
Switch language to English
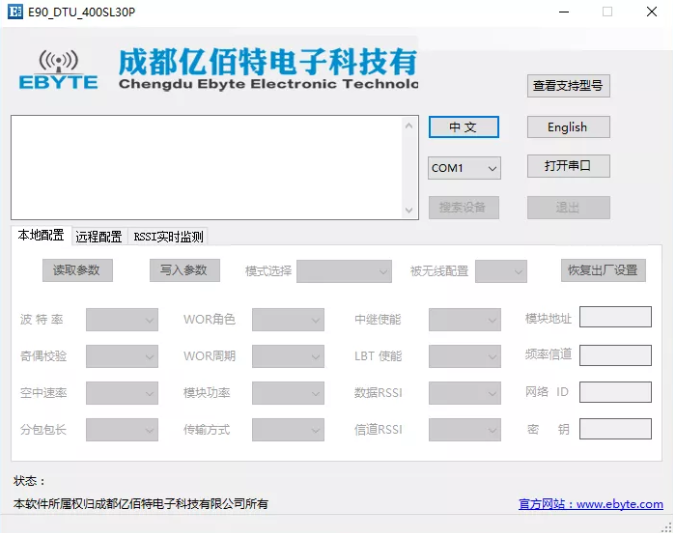tap(568, 127)
